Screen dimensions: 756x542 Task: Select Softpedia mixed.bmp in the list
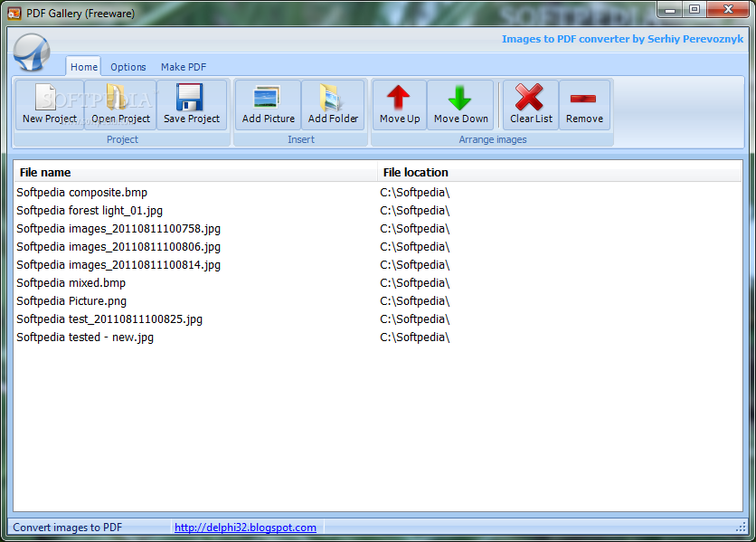tap(378, 283)
